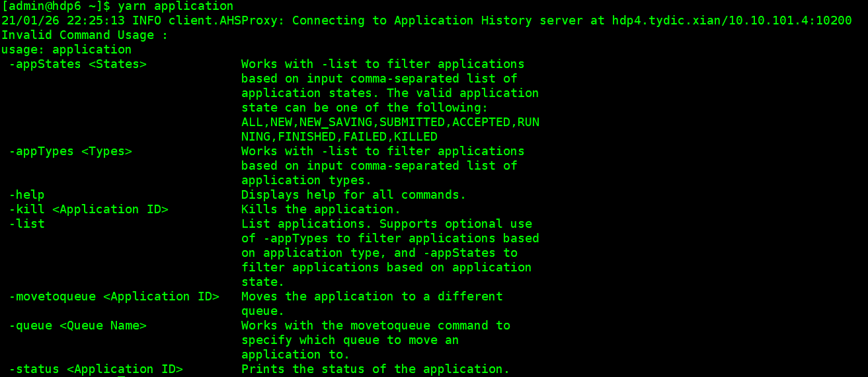Click the line "state can be one of the following:"
This screenshot has width=868, height=377.
(x=365, y=108)
